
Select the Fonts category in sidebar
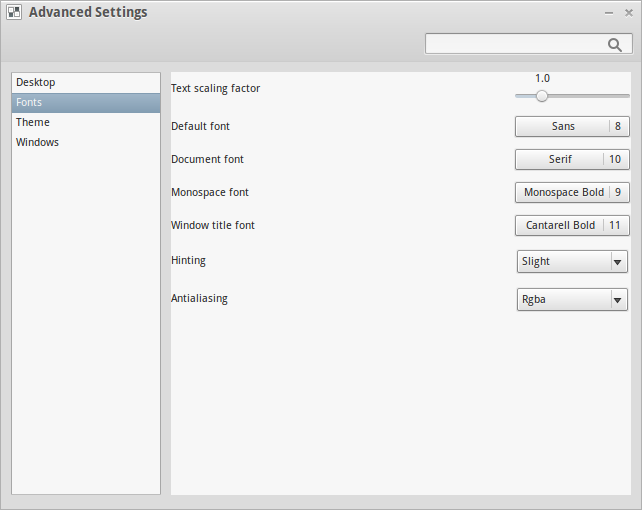coord(29,102)
